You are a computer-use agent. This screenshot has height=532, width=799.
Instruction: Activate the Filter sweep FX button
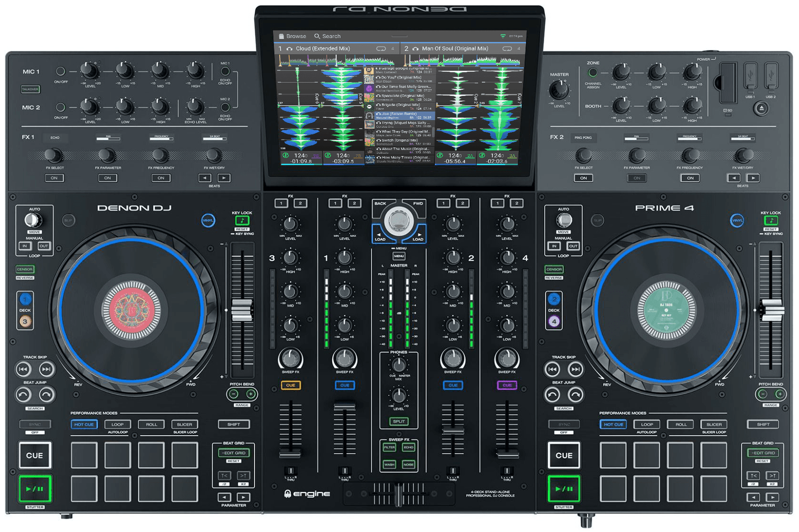click(390, 447)
